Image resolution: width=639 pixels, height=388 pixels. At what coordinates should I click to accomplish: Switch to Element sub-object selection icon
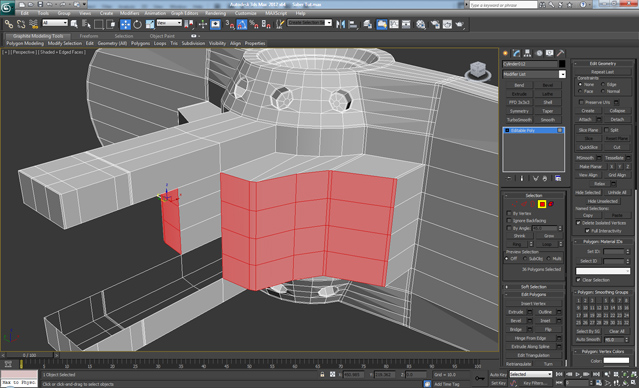click(x=551, y=204)
